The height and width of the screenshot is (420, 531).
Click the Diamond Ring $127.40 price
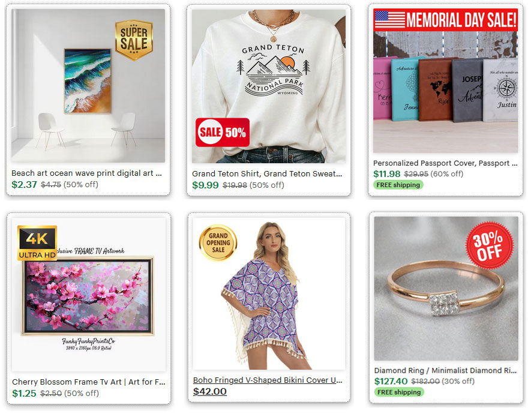[391, 382]
